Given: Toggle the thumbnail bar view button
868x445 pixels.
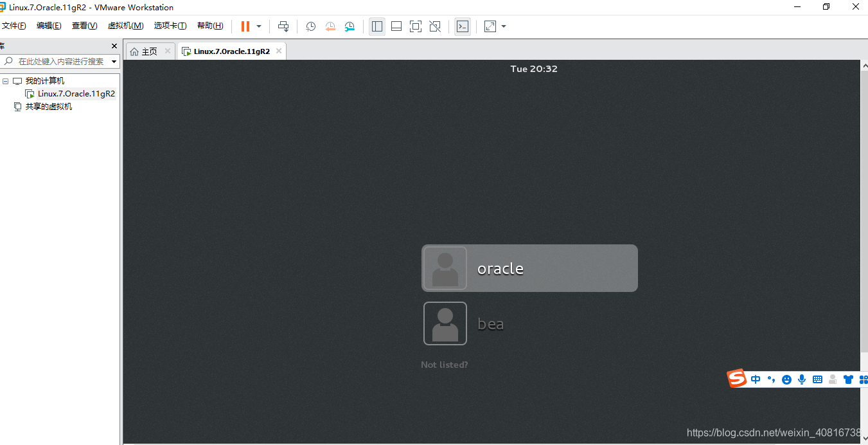Looking at the screenshot, I should 396,26.
